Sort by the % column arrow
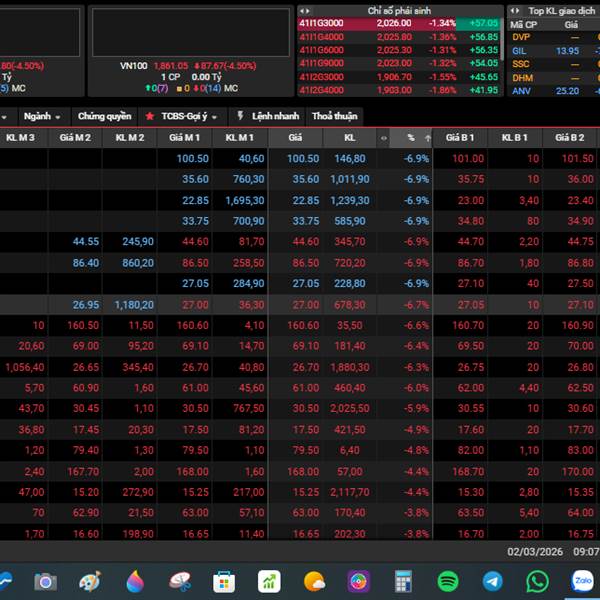600x600 pixels. [x=428, y=137]
